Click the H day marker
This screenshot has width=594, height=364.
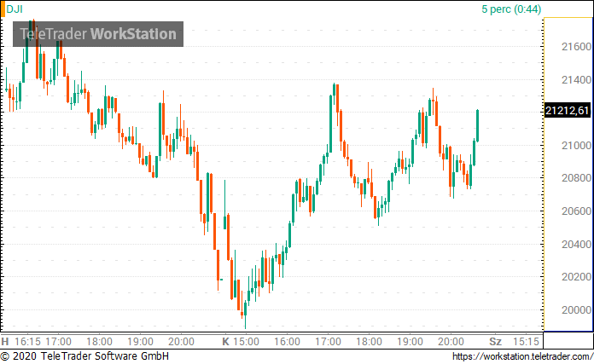(5, 342)
